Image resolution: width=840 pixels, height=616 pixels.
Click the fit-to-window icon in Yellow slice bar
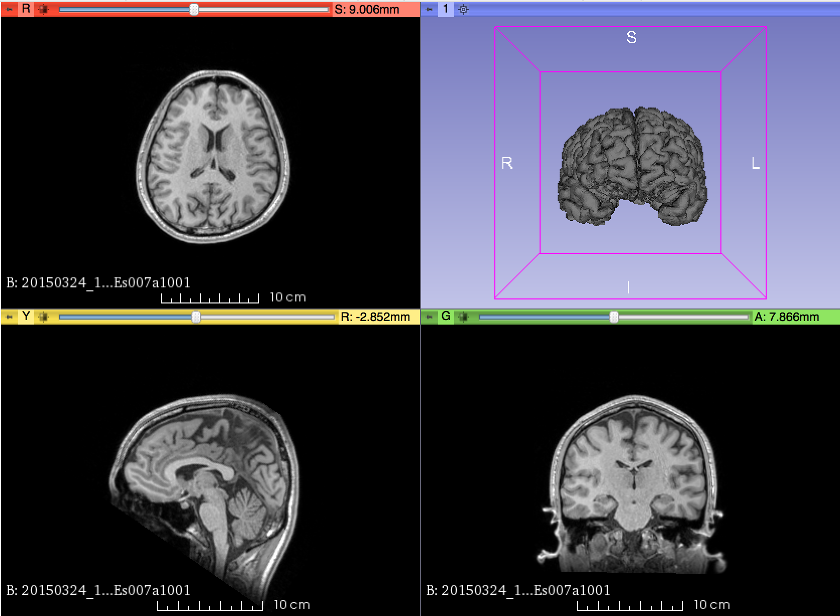44,317
